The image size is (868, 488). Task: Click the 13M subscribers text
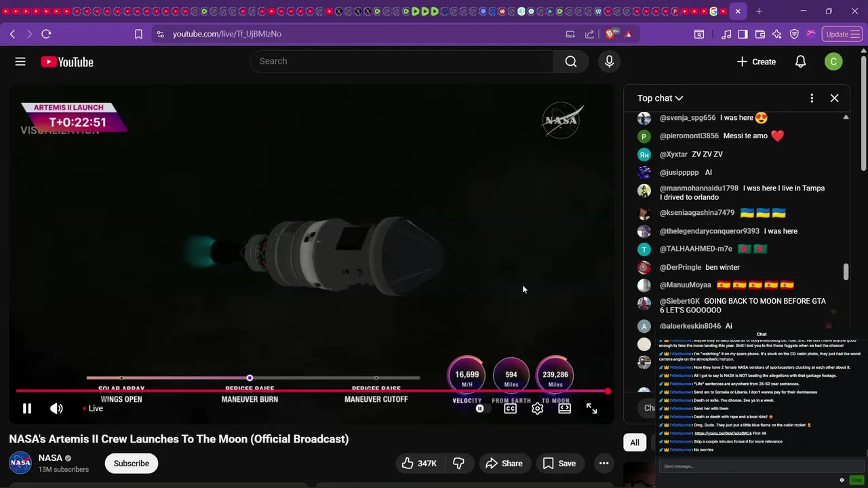pyautogui.click(x=63, y=470)
